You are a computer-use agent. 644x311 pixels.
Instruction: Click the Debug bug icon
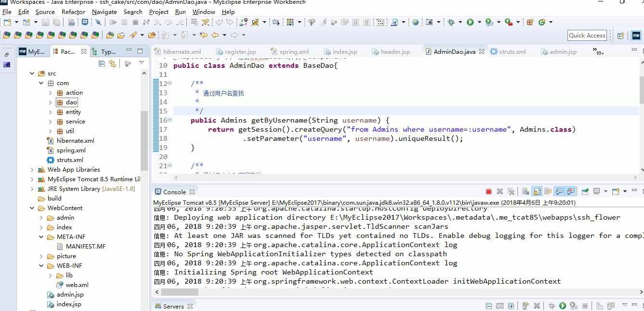451,22
